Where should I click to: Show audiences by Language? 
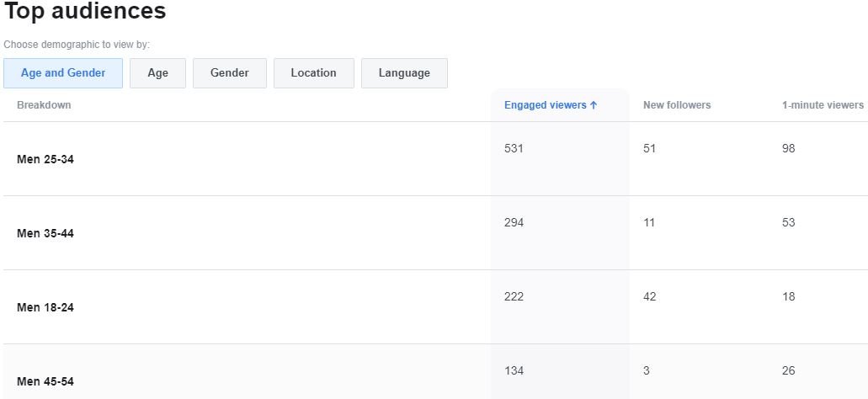pyautogui.click(x=404, y=73)
